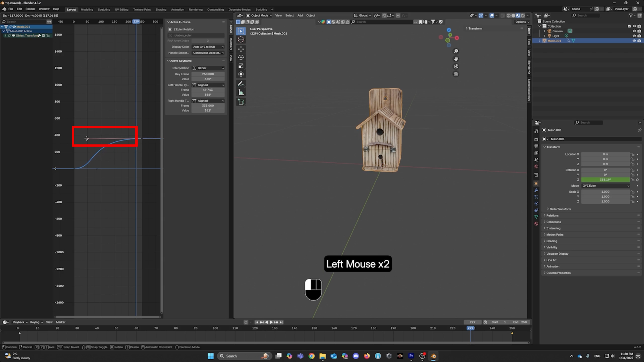Open the Help menu

pos(56,9)
